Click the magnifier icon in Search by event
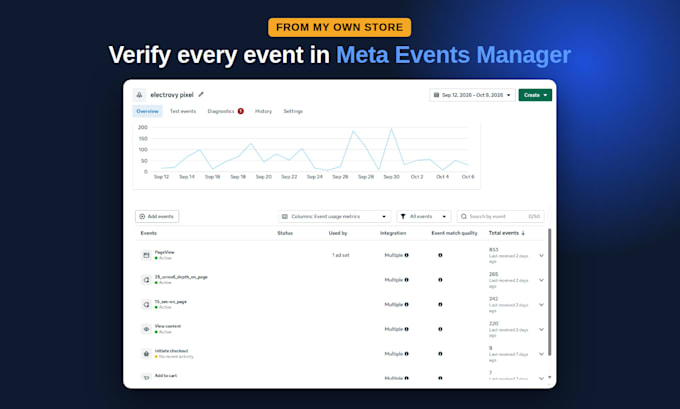Screen dimensions: 680x409 pyautogui.click(x=464, y=216)
